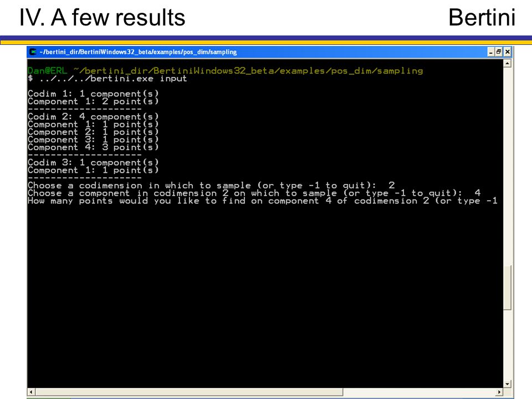Click the green 'Dan@ERL' prompt text

click(x=48, y=70)
